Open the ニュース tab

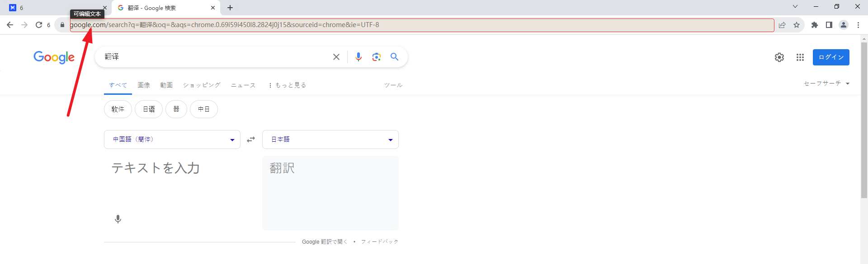(243, 85)
